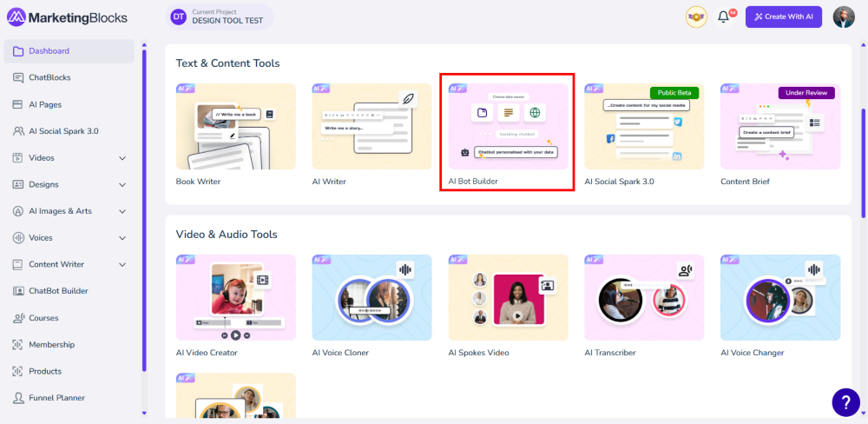
Task: Click the AI Social Spark 3.0 sidebar icon
Action: pyautogui.click(x=18, y=131)
